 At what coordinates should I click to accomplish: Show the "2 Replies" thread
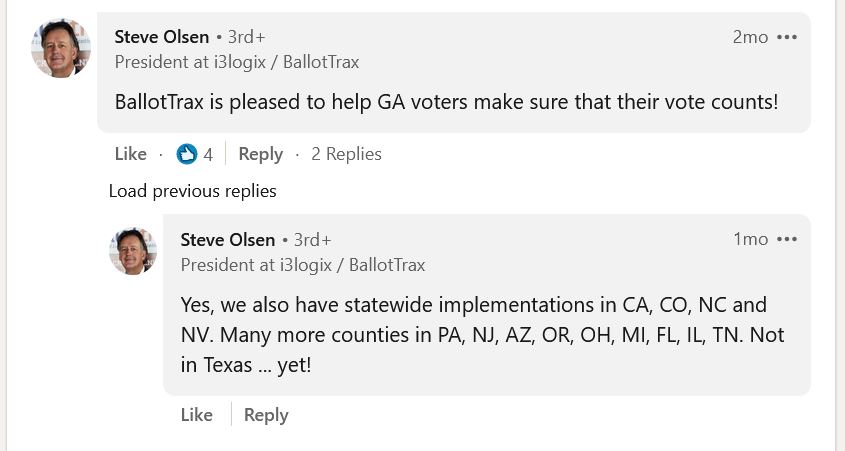click(346, 154)
